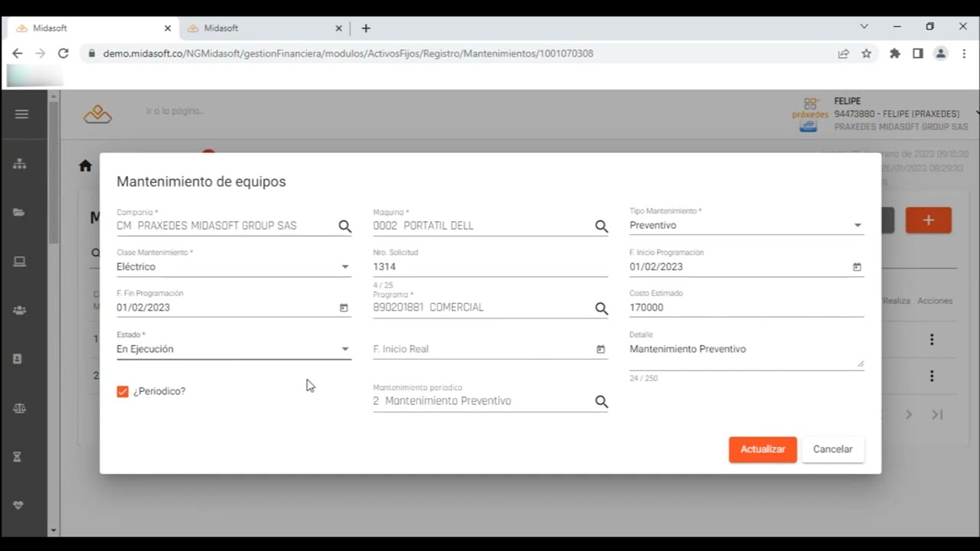Open the people group sidebar icon
The width and height of the screenshot is (980, 551).
[19, 311]
